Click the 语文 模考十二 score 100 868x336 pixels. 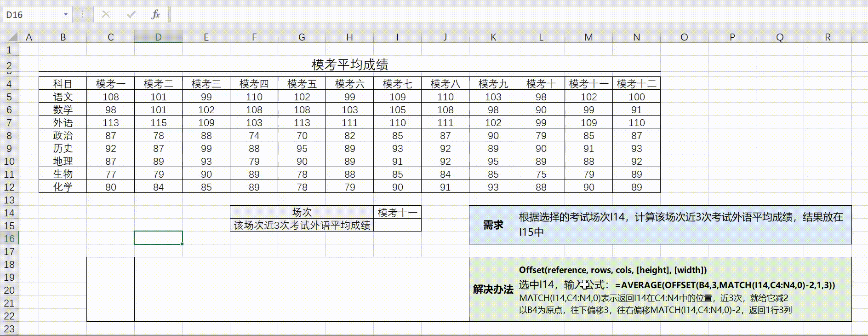click(x=637, y=97)
